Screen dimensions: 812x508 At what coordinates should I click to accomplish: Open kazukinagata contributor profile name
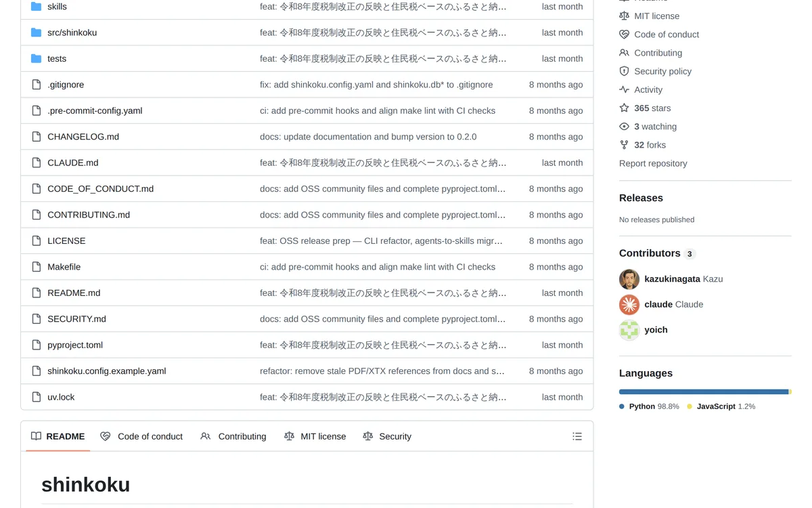pos(672,279)
